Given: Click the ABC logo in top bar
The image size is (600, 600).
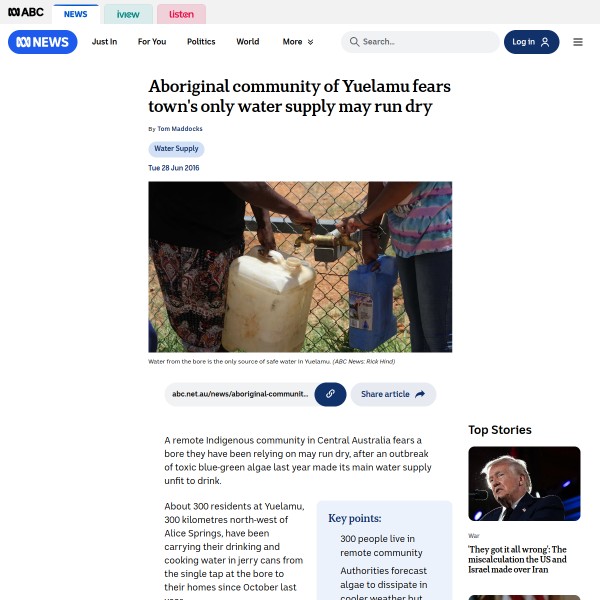Looking at the screenshot, I should (x=26, y=12).
